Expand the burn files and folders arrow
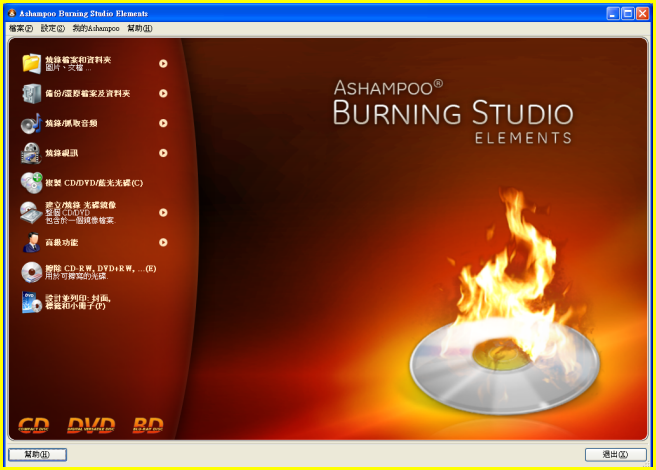Screen dimensions: 656x470 click(163, 64)
